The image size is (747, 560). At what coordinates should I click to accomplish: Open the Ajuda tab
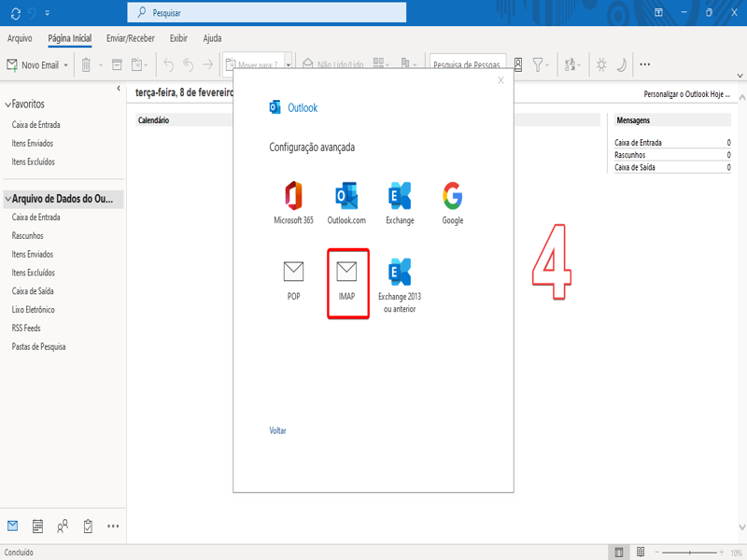[212, 38]
